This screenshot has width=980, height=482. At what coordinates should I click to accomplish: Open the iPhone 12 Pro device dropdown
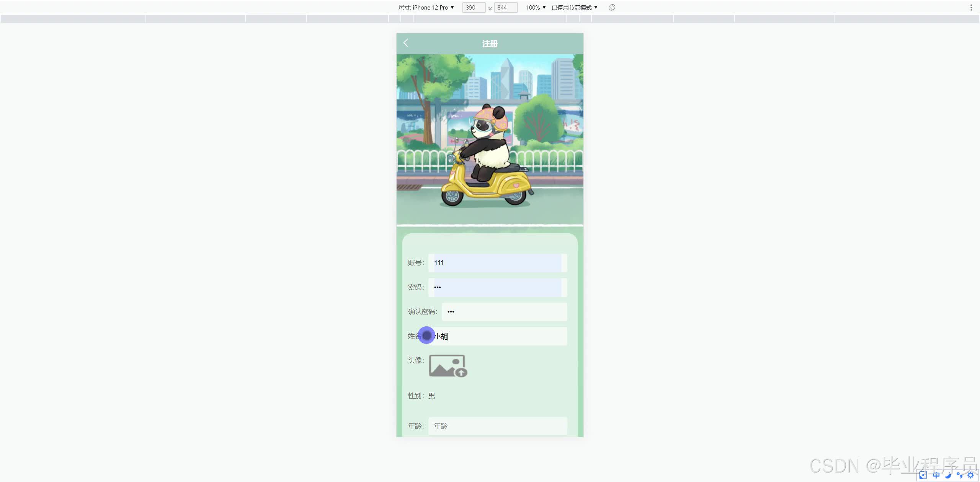(x=426, y=7)
